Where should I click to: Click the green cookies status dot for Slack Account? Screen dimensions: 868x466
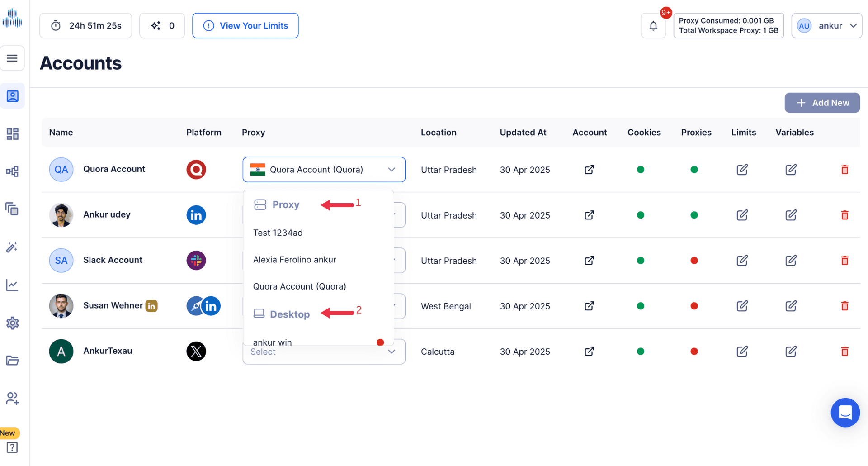click(640, 261)
